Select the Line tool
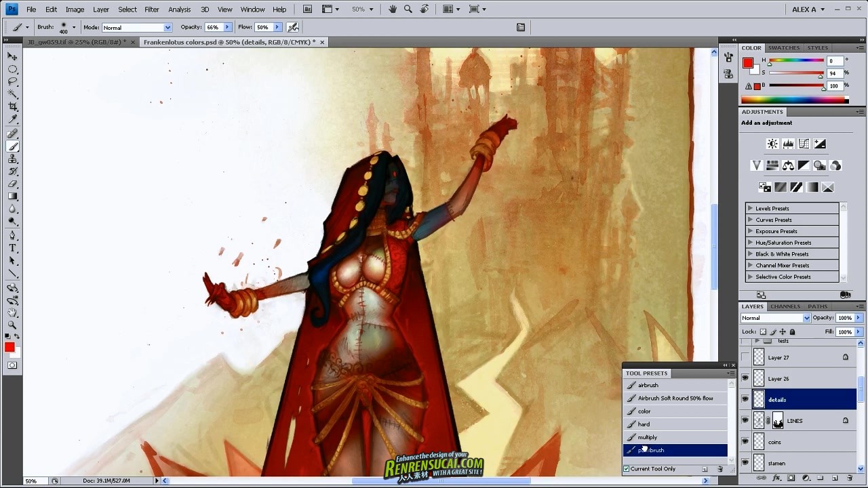The image size is (868, 488). (12, 274)
